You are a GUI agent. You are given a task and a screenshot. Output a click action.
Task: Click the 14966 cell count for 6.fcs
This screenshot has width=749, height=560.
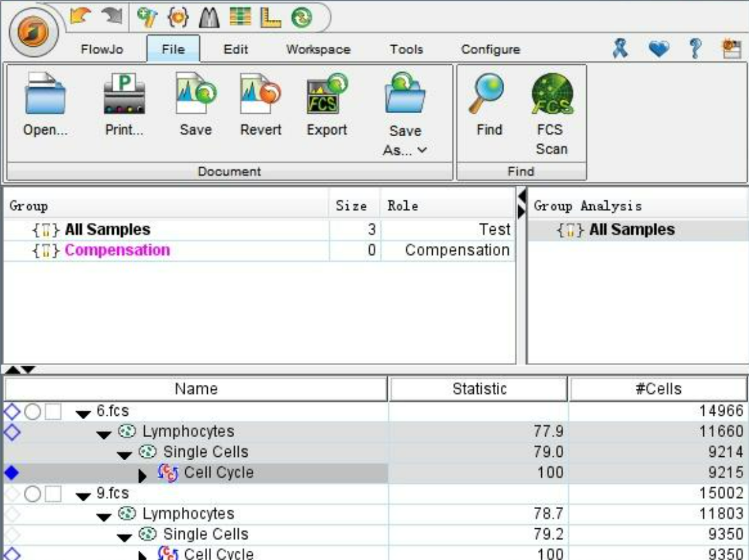click(x=721, y=411)
